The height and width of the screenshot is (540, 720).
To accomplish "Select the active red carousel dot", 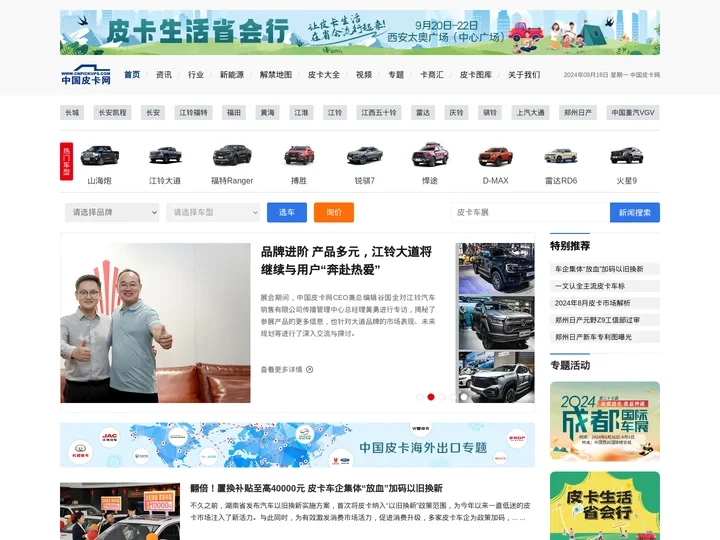I will pyautogui.click(x=431, y=397).
